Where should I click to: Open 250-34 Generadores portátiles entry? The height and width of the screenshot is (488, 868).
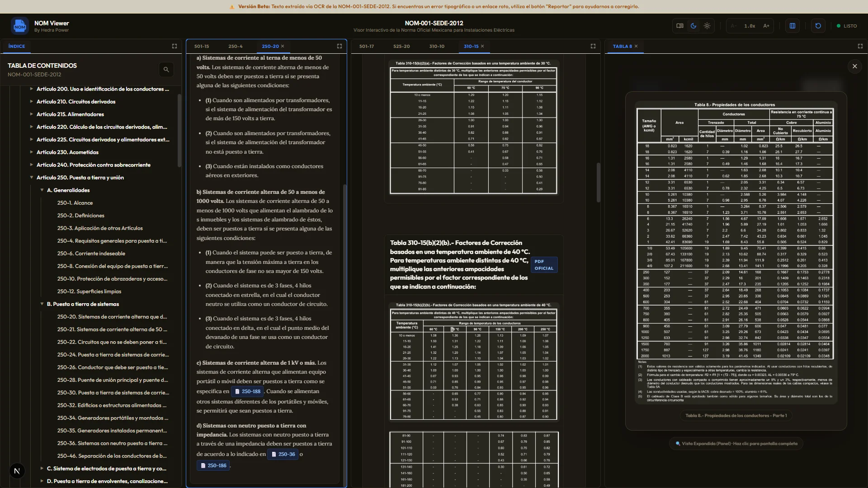[113, 418]
